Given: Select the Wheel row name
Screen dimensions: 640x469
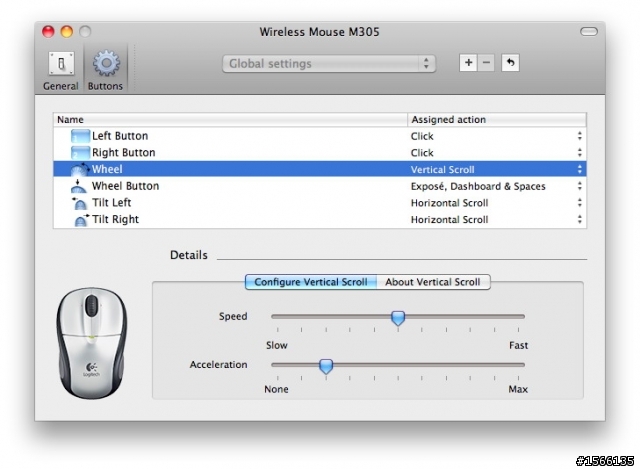Looking at the screenshot, I should point(107,169).
